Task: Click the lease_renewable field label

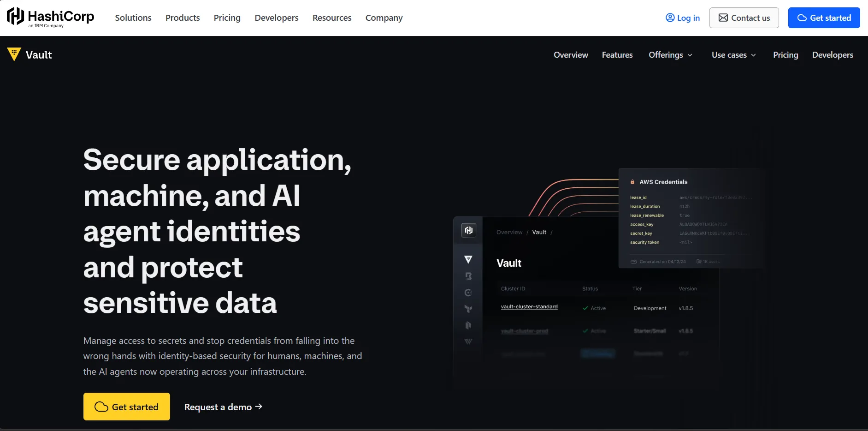Action: point(647,215)
